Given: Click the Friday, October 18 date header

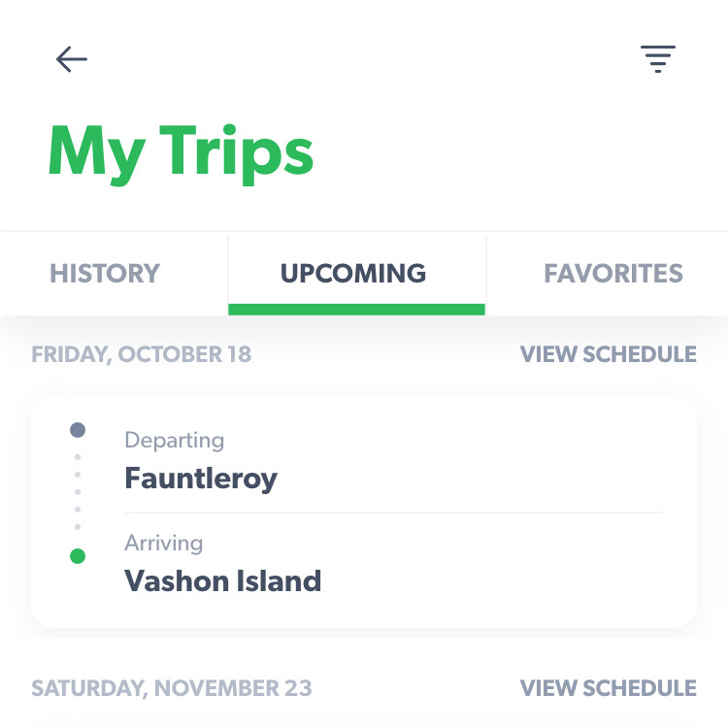Looking at the screenshot, I should click(141, 354).
